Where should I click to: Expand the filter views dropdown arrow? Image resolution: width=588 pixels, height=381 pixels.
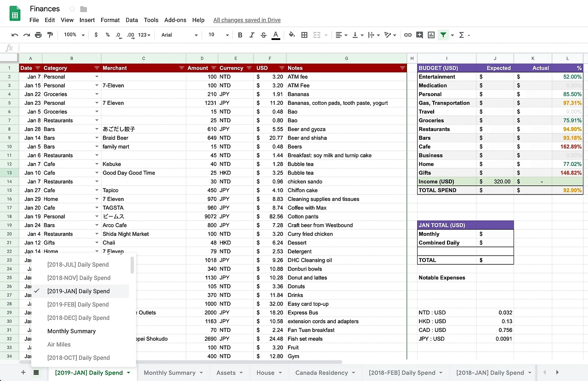(452, 35)
